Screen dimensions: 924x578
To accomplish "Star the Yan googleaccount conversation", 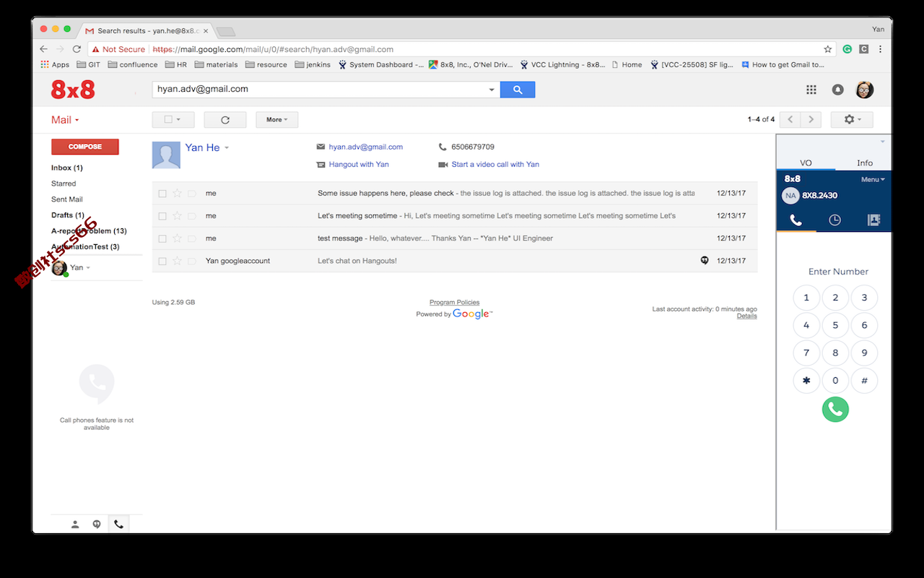I will 177,261.
